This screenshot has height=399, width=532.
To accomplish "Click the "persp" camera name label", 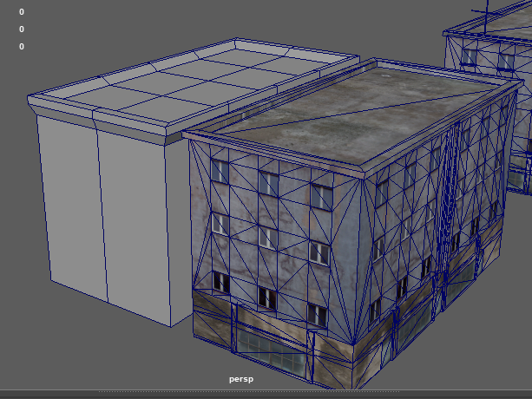I will point(241,379).
